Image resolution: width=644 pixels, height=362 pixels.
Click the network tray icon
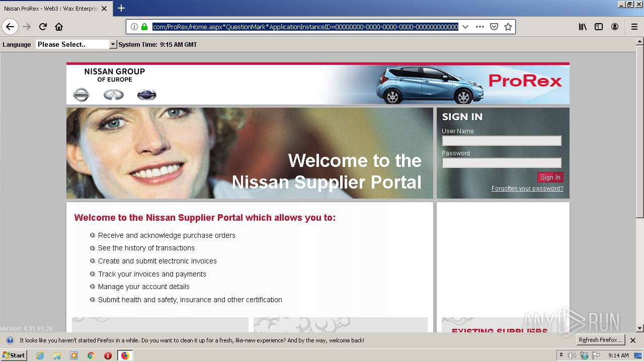pos(584,355)
